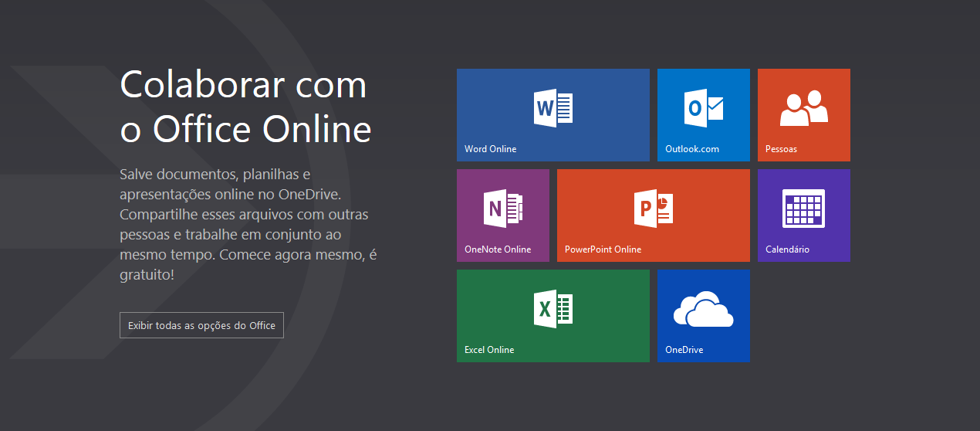
Task: Choose the 'Calendário' tile label
Action: (x=787, y=249)
